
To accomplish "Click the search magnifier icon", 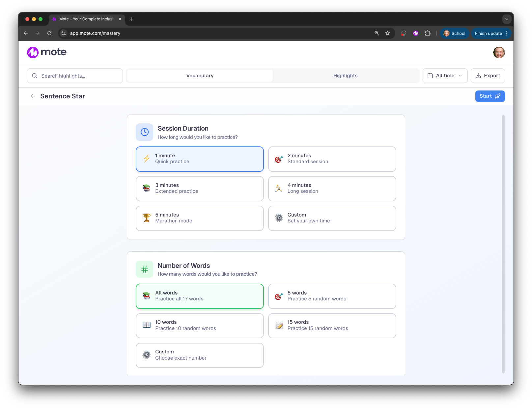I will click(35, 76).
